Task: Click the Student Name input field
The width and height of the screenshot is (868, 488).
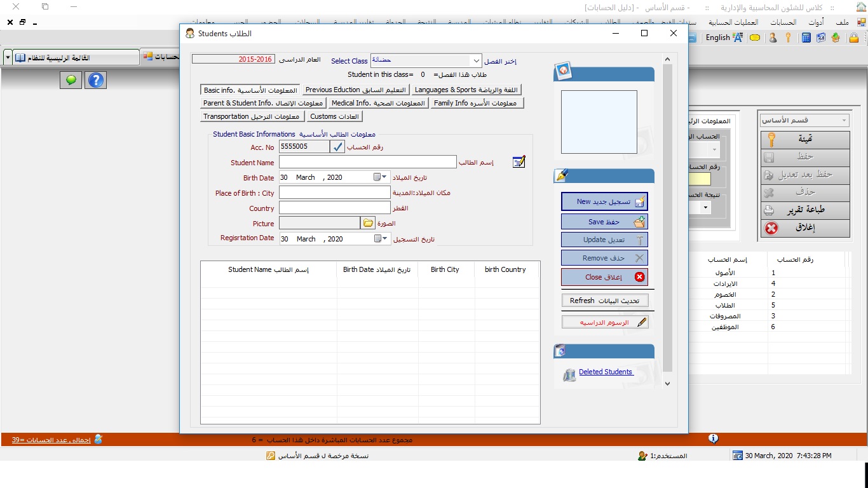Action: 368,162
